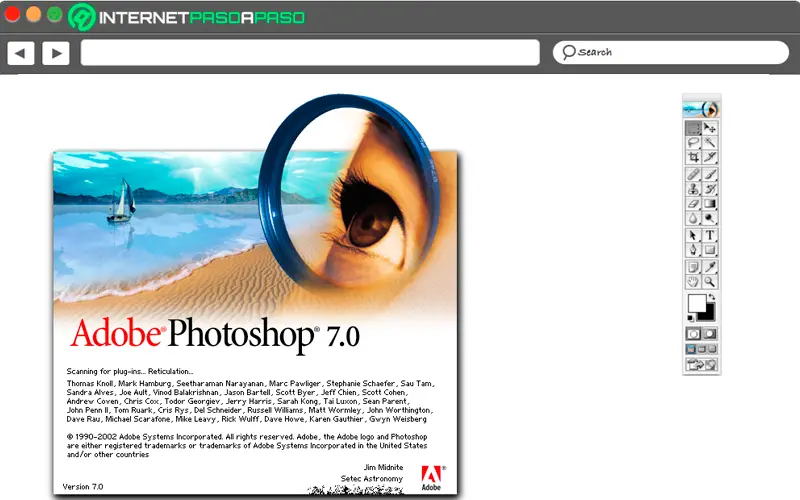Viewport: 800px width, 500px height.
Task: Click the green window maximize dot
Action: pos(55,14)
